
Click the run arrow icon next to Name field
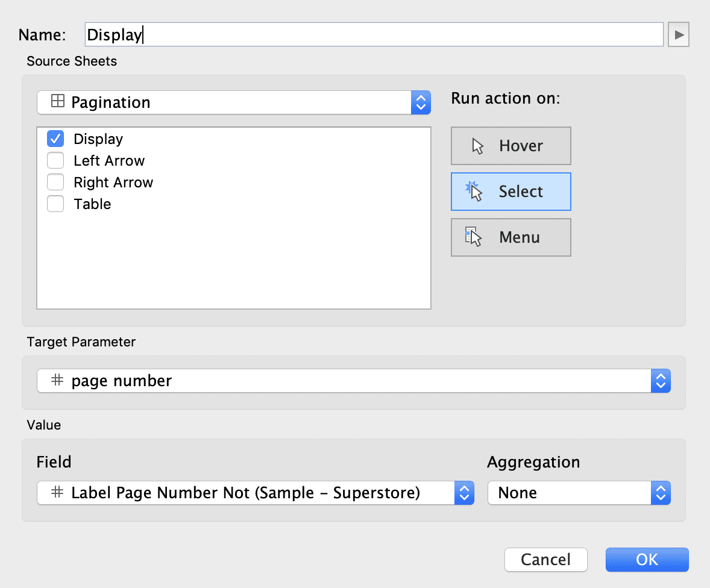[679, 34]
